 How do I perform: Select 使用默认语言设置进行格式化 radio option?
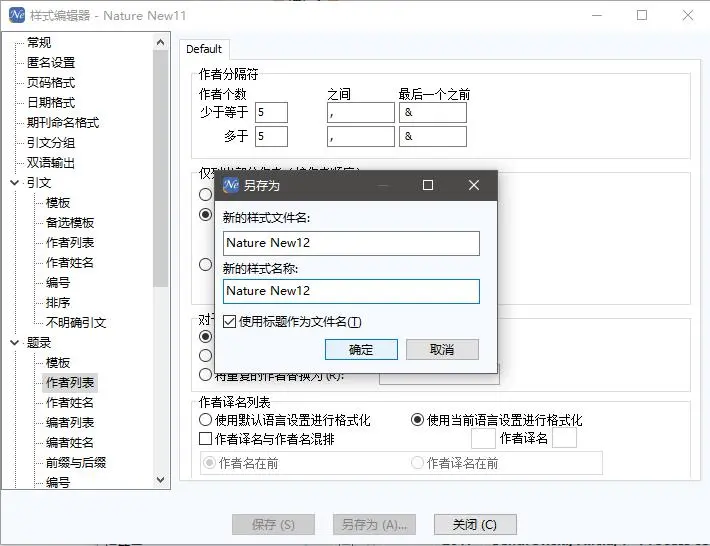[x=206, y=420]
